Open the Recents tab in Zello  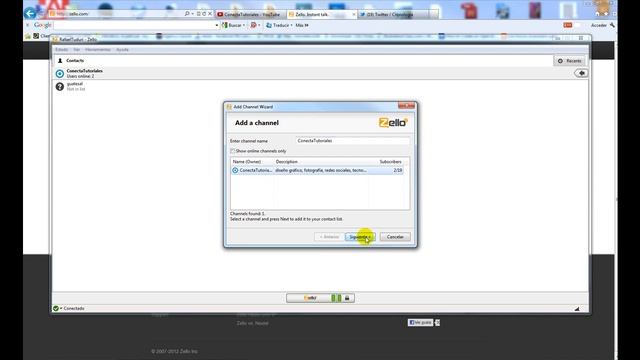pyautogui.click(x=570, y=61)
